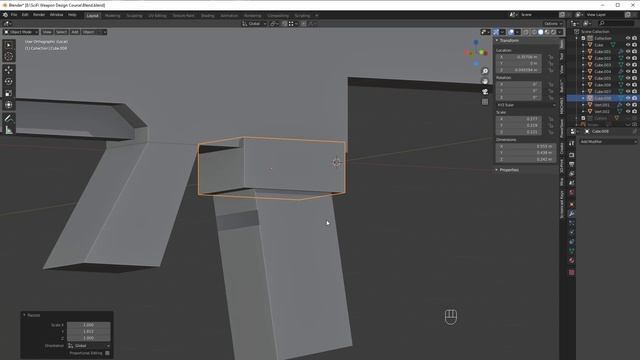This screenshot has height=360, width=640.
Task: Disable render camera icon for Cube.004
Action: coord(635,71)
